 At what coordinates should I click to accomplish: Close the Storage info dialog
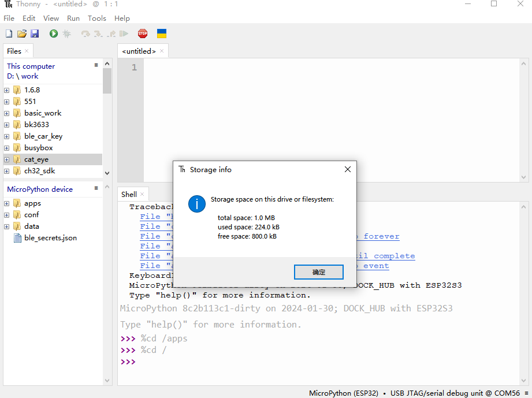point(347,170)
